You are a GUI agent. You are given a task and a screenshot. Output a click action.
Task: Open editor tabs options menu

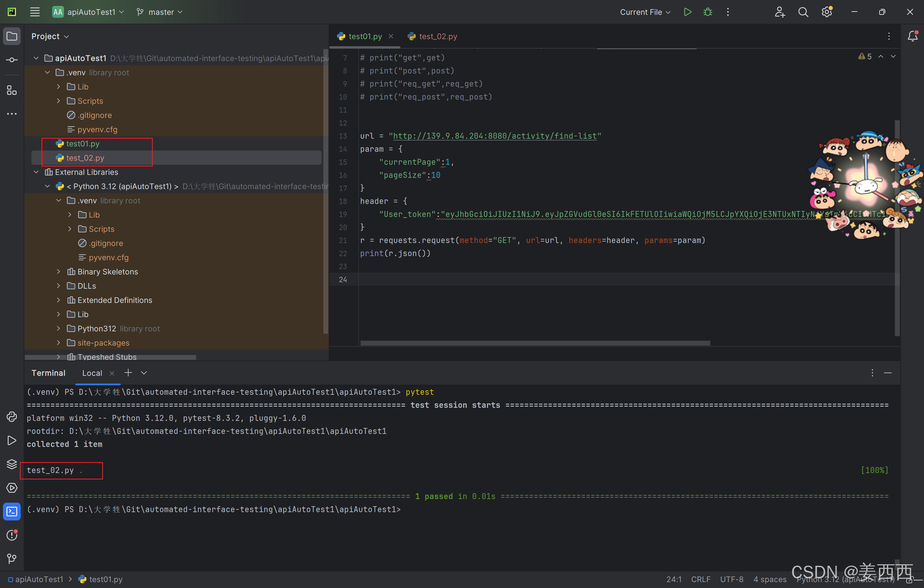(889, 36)
